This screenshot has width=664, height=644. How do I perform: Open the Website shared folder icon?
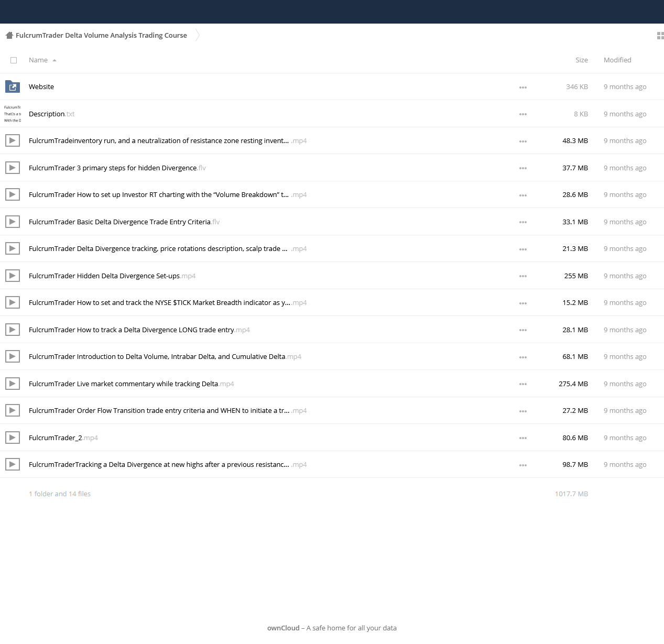(13, 86)
